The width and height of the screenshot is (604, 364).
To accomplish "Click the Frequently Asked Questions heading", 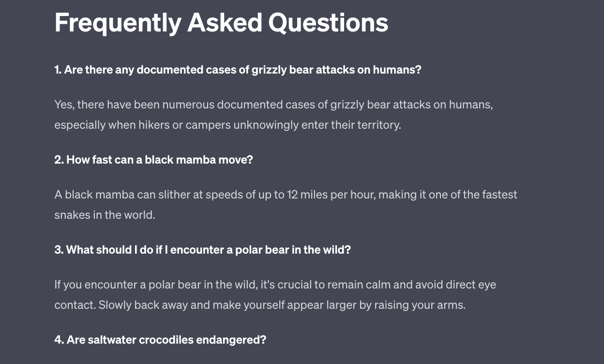I will pos(221,23).
